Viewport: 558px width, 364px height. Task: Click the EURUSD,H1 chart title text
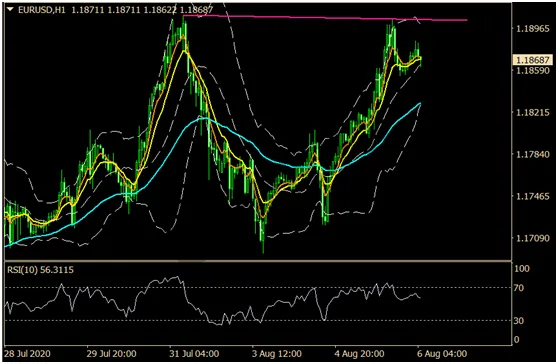coord(42,10)
